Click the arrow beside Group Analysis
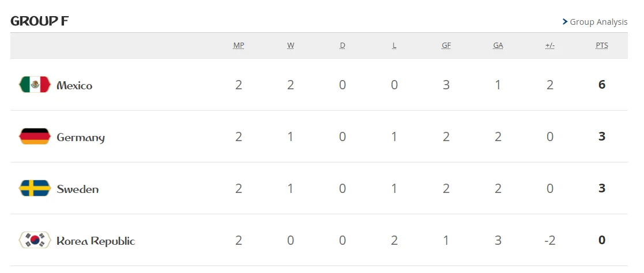This screenshot has width=644, height=273. 565,21
